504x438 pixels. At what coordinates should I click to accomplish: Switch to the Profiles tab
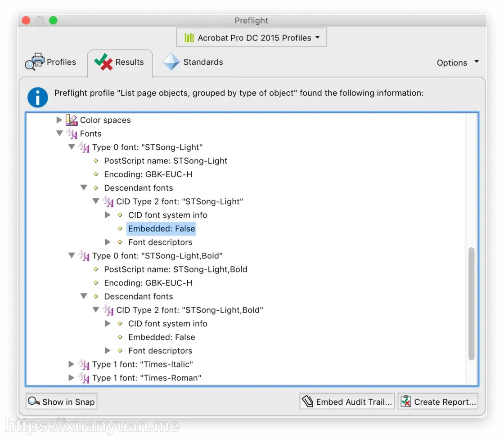coord(51,62)
